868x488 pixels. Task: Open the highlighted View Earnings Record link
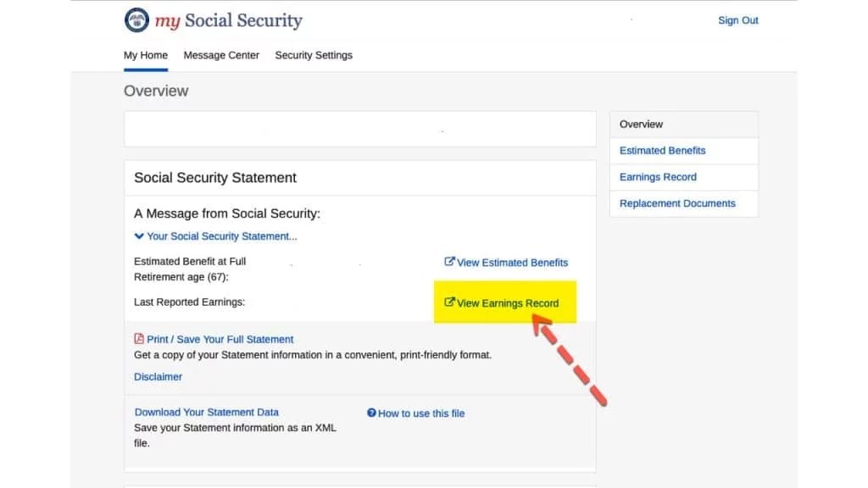(x=510, y=302)
